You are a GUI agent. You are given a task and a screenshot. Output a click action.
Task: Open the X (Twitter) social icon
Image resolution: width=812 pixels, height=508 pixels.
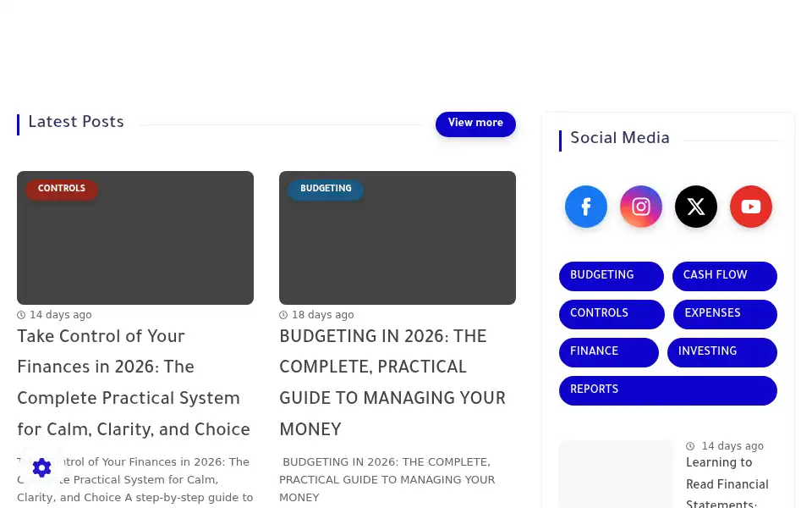(695, 207)
